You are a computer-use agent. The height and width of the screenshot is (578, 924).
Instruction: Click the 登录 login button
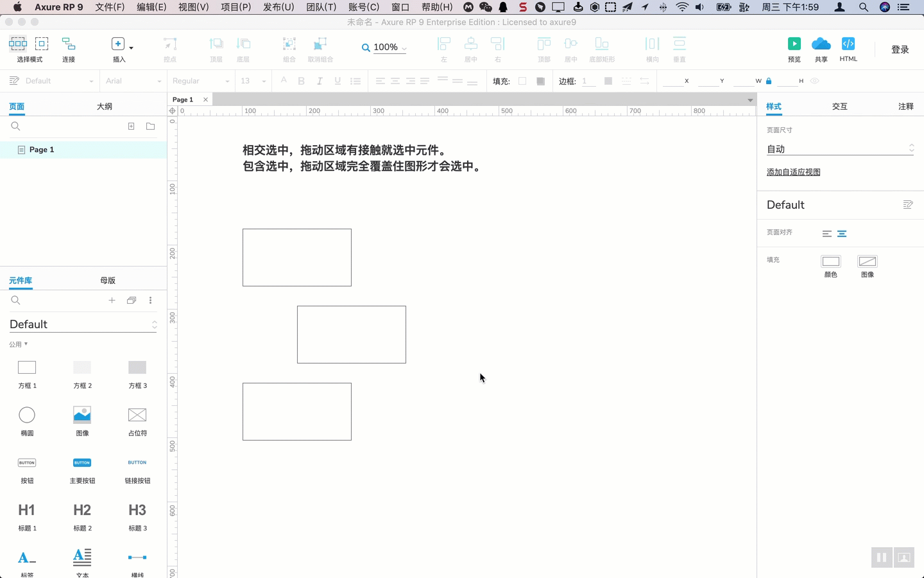click(900, 49)
